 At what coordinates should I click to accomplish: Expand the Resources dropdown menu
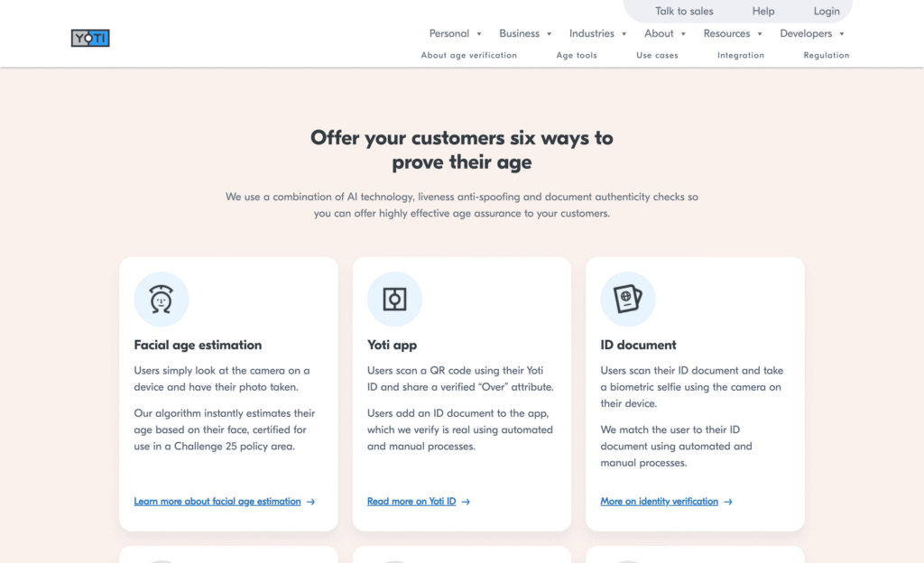(x=733, y=33)
